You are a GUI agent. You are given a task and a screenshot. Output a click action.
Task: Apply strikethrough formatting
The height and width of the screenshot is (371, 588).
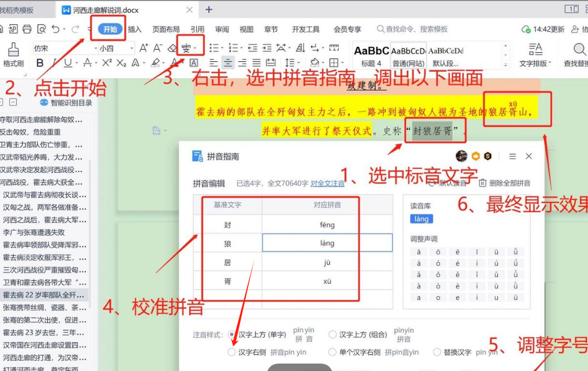click(87, 63)
